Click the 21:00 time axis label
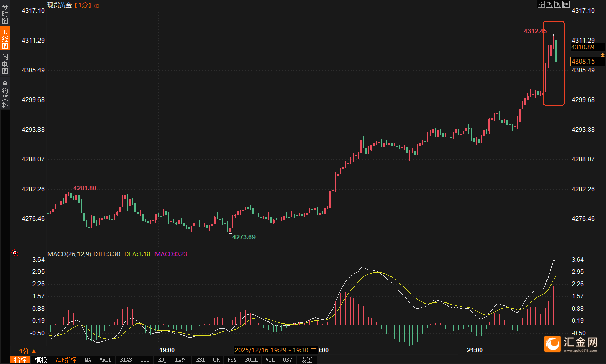Viewport: 606px width, 364px height. click(475, 350)
